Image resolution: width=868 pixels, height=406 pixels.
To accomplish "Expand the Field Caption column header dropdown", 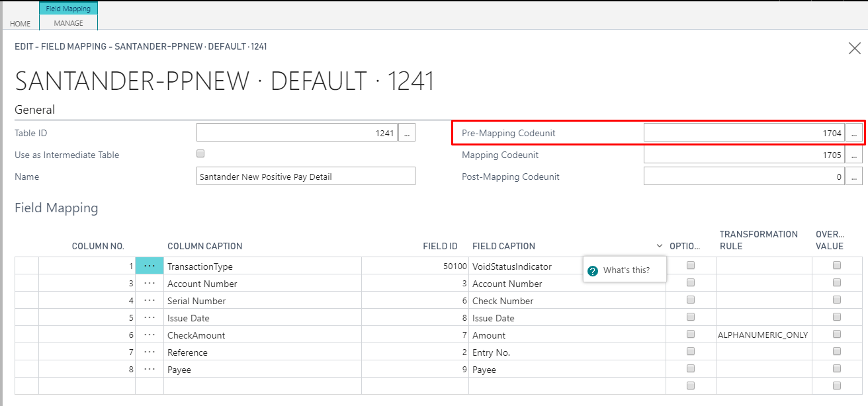I will tap(660, 246).
